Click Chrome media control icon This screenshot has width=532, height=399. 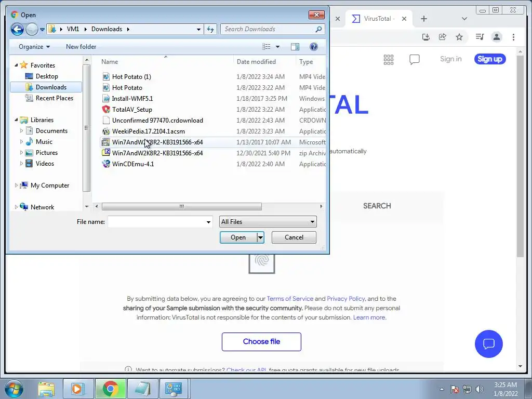point(480,37)
